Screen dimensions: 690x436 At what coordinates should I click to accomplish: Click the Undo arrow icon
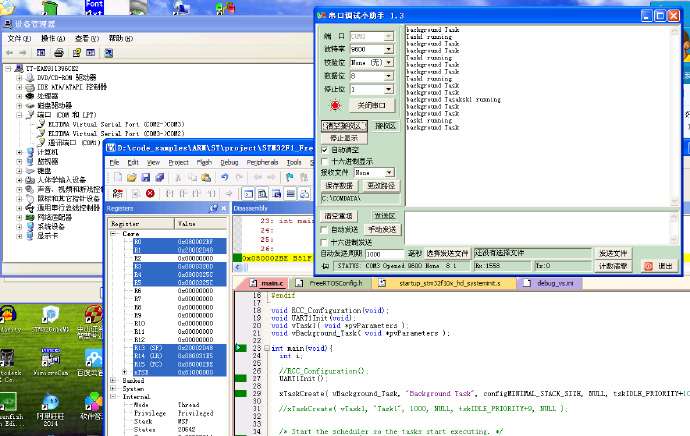coord(225,177)
